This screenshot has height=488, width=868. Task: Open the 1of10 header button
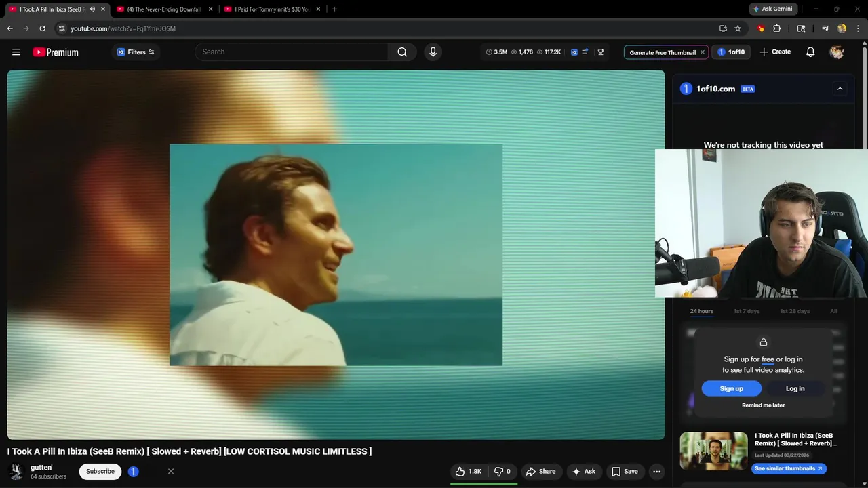point(731,52)
